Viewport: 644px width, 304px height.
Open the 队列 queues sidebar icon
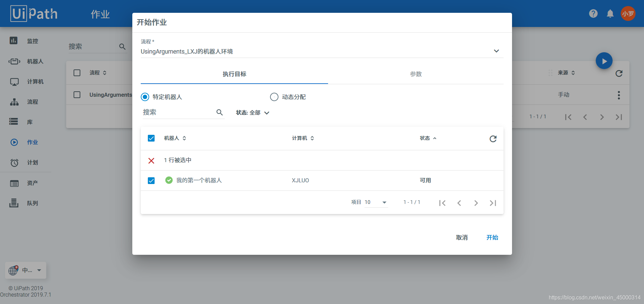tap(14, 203)
